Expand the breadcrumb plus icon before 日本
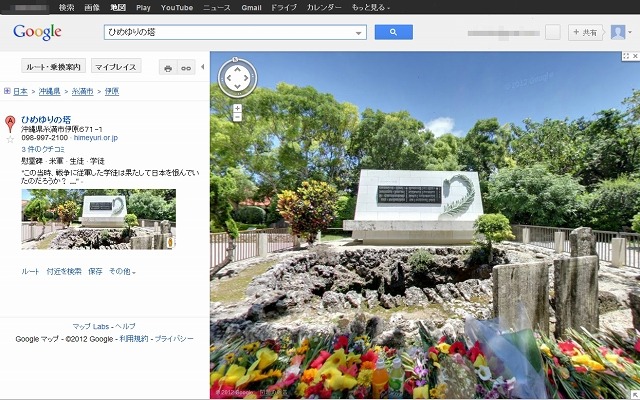This screenshot has height=400, width=640. pyautogui.click(x=7, y=91)
